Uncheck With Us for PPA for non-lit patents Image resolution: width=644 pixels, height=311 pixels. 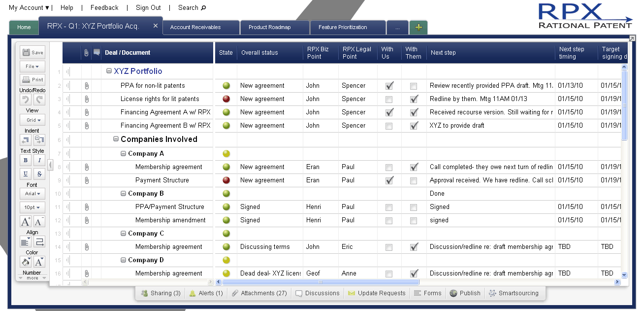tap(389, 86)
